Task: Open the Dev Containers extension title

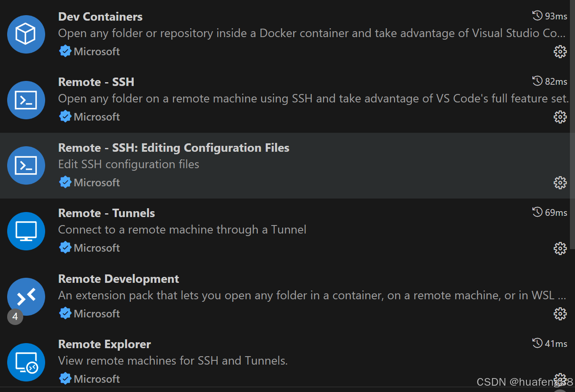Action: 100,16
